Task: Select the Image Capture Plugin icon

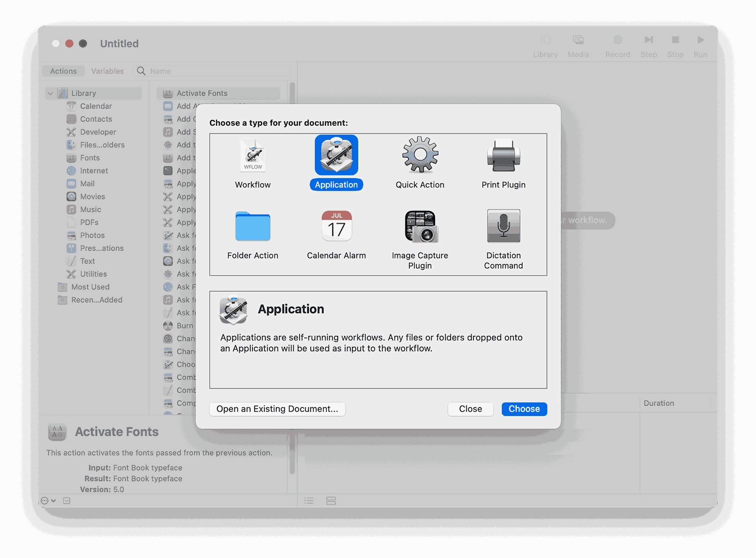Action: point(421,227)
